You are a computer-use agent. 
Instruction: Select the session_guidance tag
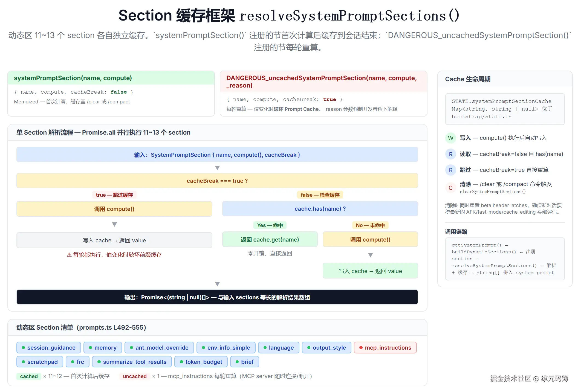point(49,348)
